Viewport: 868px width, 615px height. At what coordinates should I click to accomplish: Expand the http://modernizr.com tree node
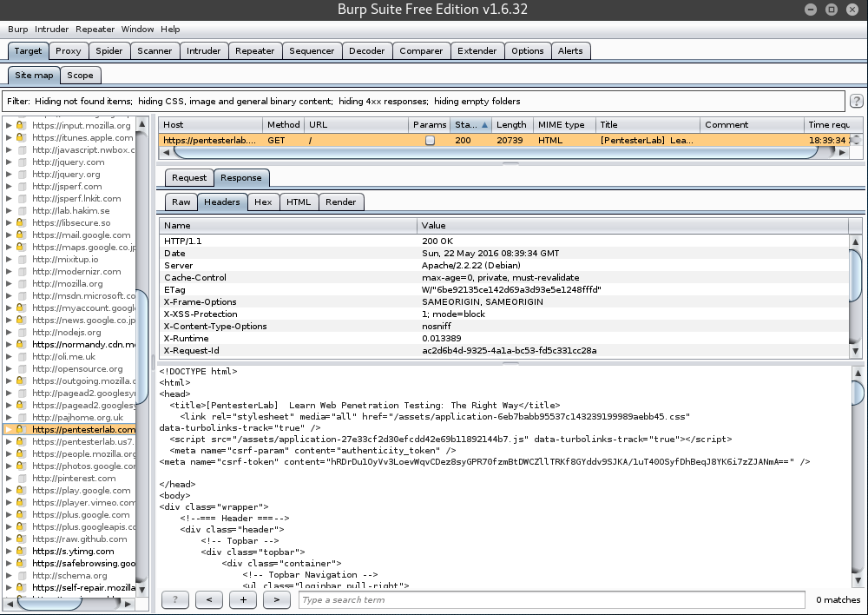click(x=9, y=272)
